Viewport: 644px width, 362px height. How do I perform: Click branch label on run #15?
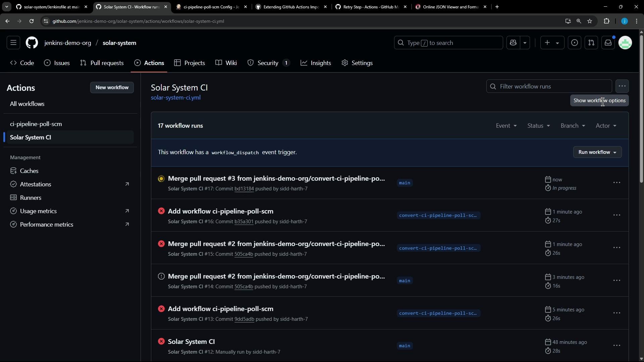[x=438, y=248]
